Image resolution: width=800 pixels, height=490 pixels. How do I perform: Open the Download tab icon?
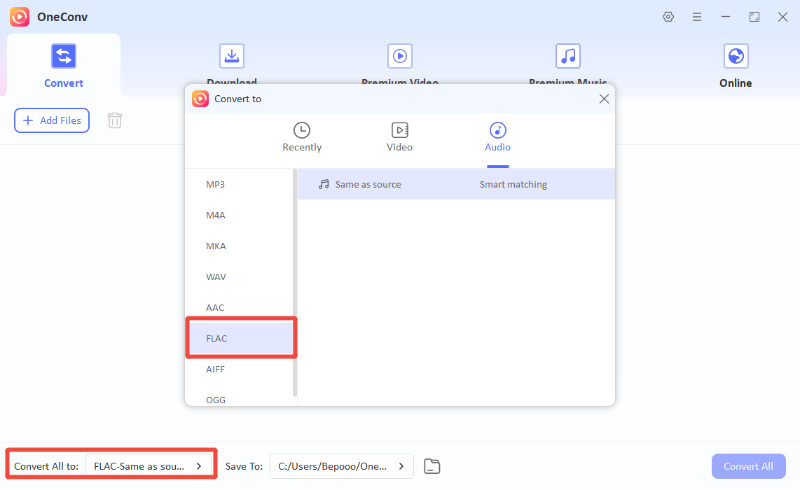click(x=232, y=56)
